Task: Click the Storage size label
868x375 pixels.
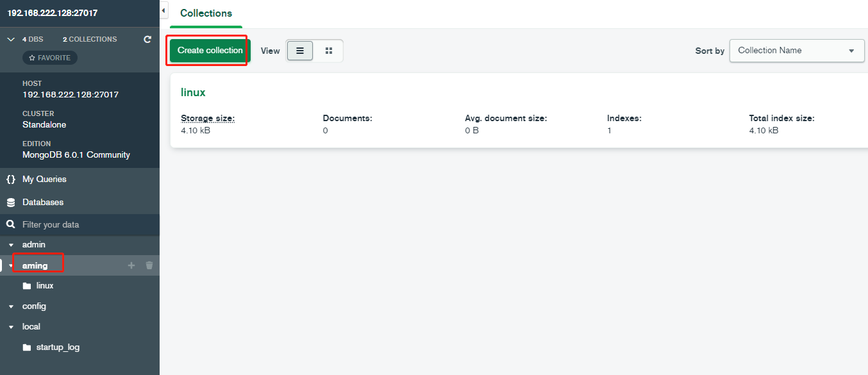Action: point(208,119)
